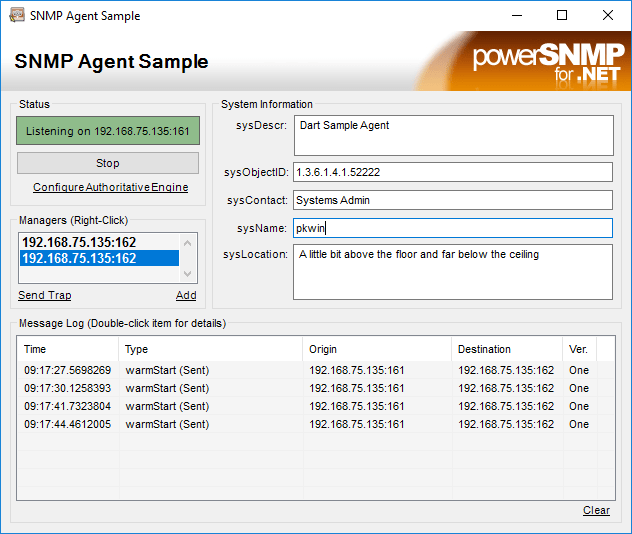
Task: Click the Listening on 192.168.75.135:161 status banner
Action: tap(108, 131)
